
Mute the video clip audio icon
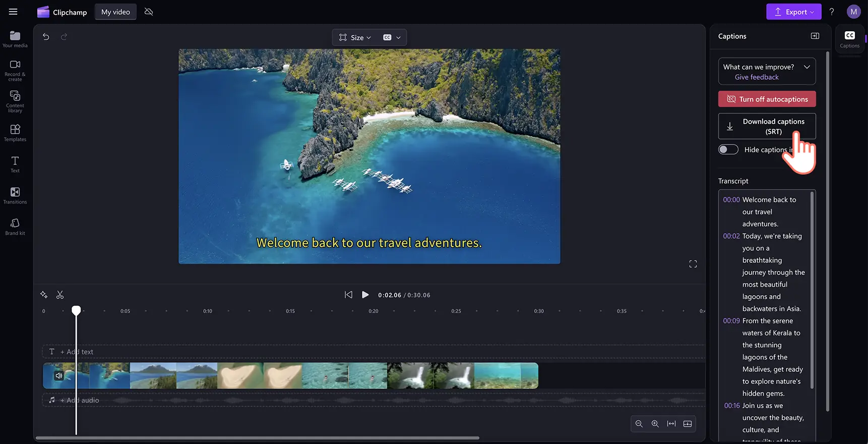point(59,375)
